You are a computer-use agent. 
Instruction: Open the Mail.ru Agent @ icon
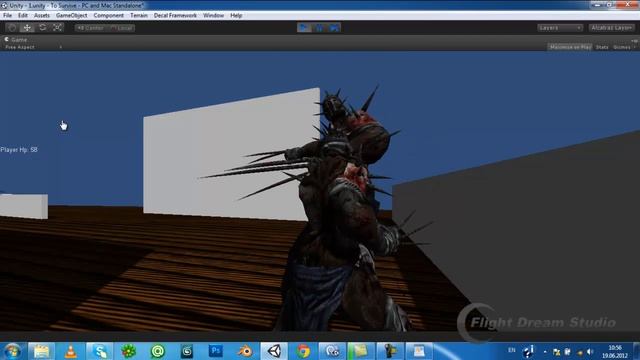[158, 351]
